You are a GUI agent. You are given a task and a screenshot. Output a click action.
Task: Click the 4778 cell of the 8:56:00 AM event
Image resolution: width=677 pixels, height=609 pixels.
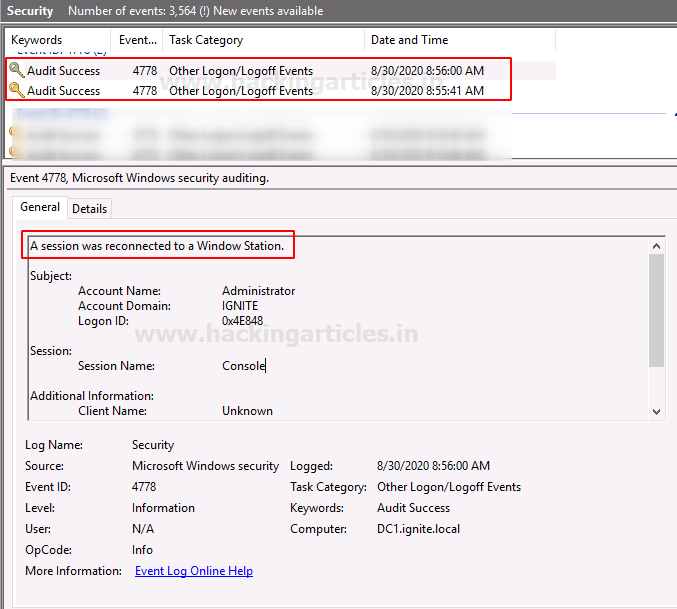(x=145, y=70)
